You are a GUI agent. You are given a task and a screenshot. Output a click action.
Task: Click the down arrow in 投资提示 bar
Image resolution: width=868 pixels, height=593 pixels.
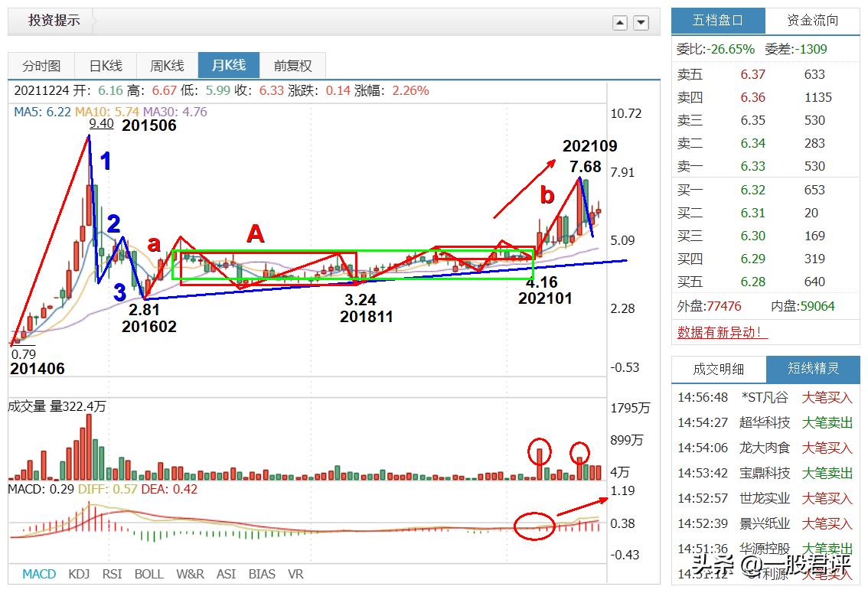click(641, 23)
